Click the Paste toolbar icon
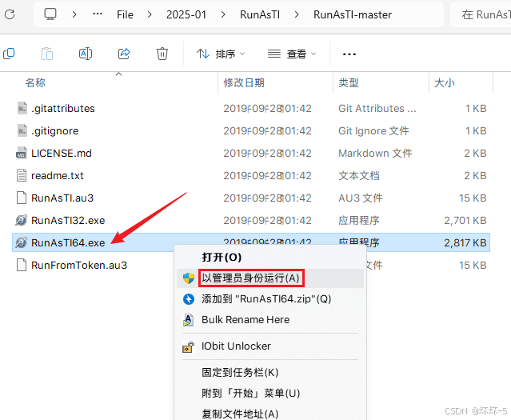511x420 pixels. point(47,54)
